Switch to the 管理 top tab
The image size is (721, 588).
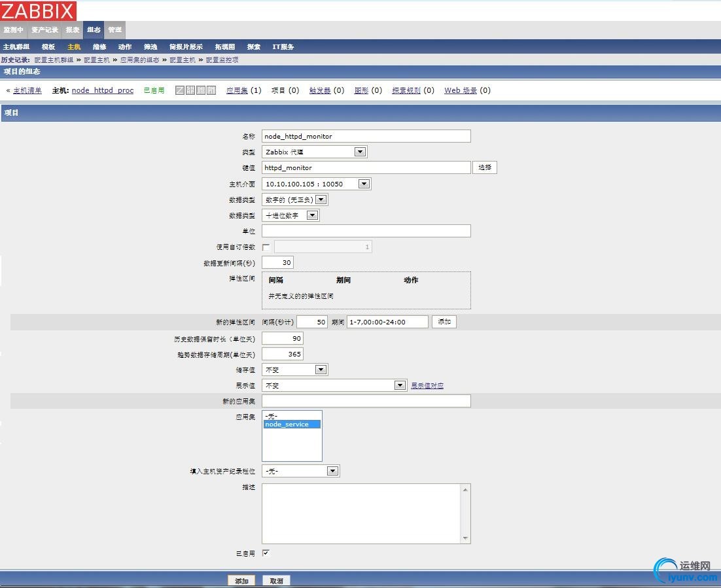pyautogui.click(x=114, y=30)
